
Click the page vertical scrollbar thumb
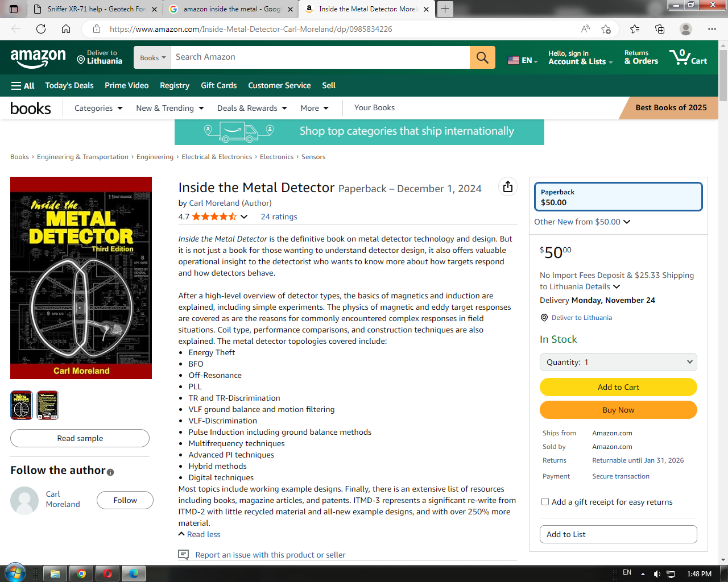723,74
